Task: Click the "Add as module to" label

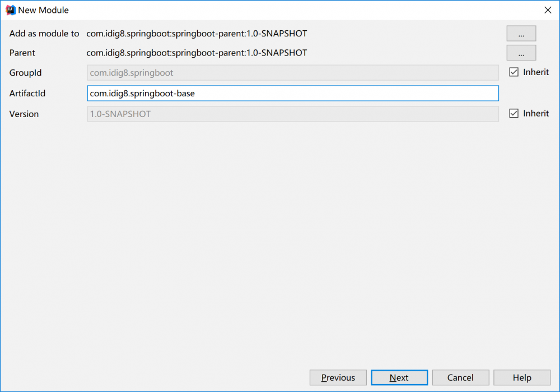Action: [x=44, y=34]
